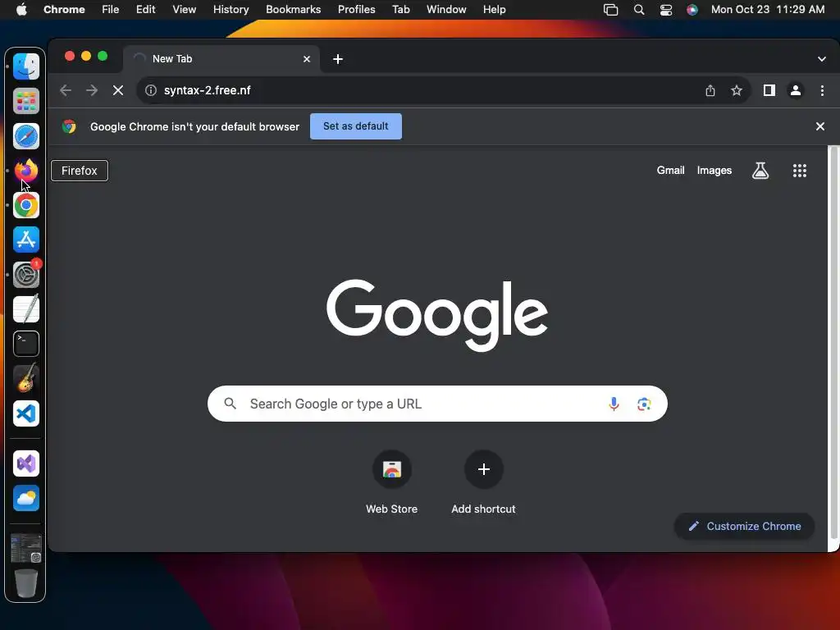Open Images link
The height and width of the screenshot is (630, 840).
[x=714, y=171]
